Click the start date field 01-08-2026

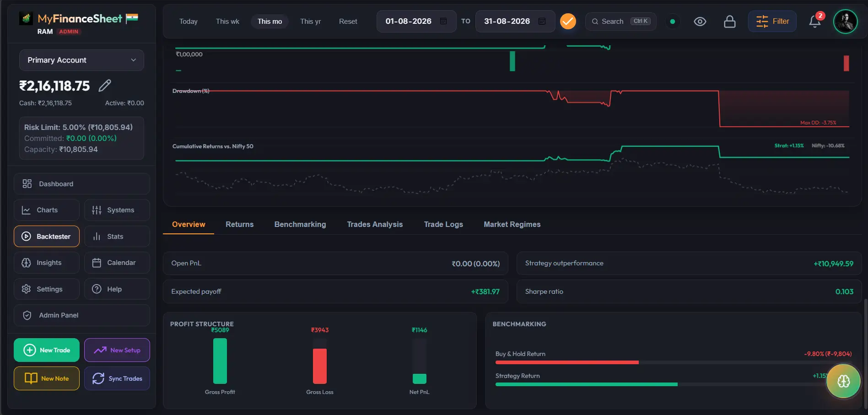[416, 21]
